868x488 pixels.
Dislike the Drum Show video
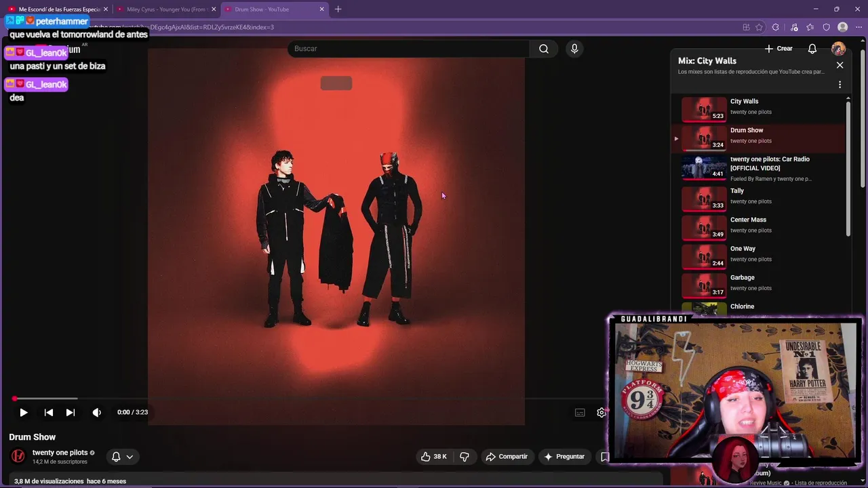click(x=465, y=457)
